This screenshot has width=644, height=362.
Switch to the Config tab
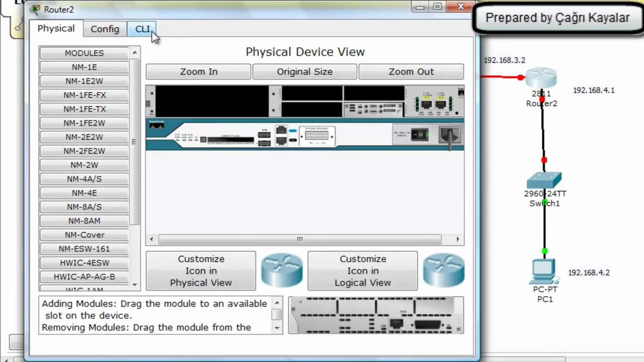(x=105, y=29)
